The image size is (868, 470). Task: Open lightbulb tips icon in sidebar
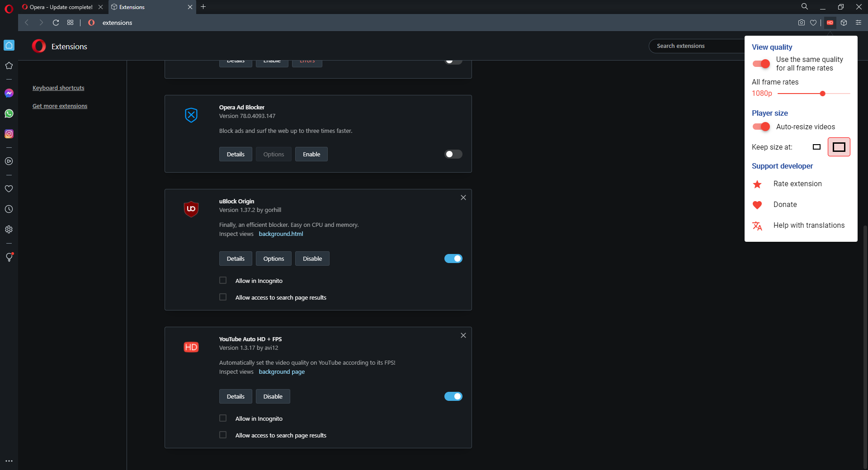pos(9,257)
